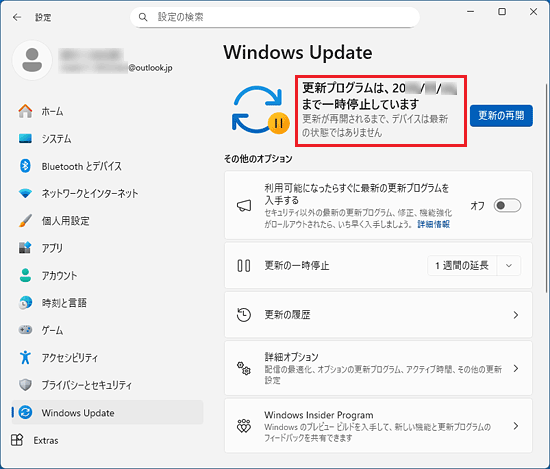Viewport: 550px width, 469px height.
Task: Open 詳細オプション row
Action: tap(378, 368)
